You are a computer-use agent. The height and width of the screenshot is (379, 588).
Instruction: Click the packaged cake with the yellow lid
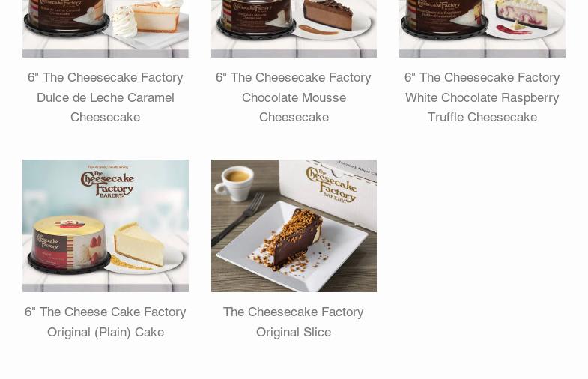pyautogui.click(x=69, y=243)
